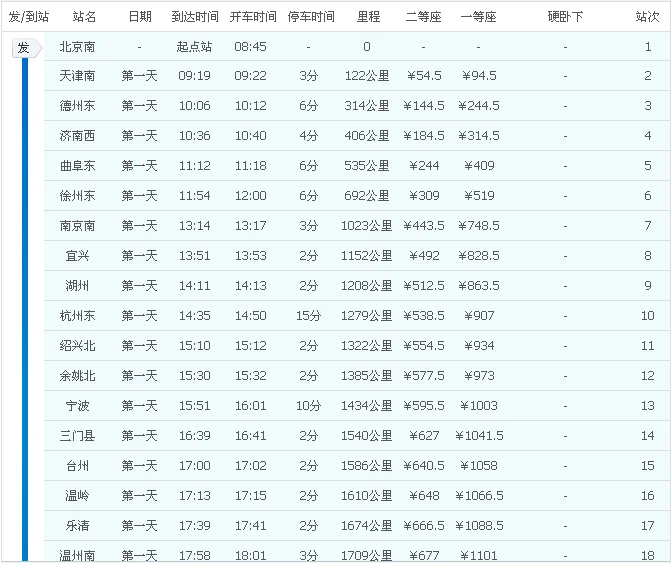The width and height of the screenshot is (671, 563).
Task: Click departure time 12:00 at 徐州东
Action: coord(250,196)
